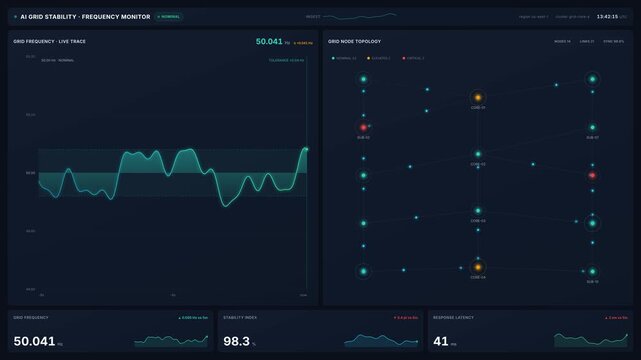Select the unlabeled red node on topology's right column
The height and width of the screenshot is (360, 641).
coord(592,175)
